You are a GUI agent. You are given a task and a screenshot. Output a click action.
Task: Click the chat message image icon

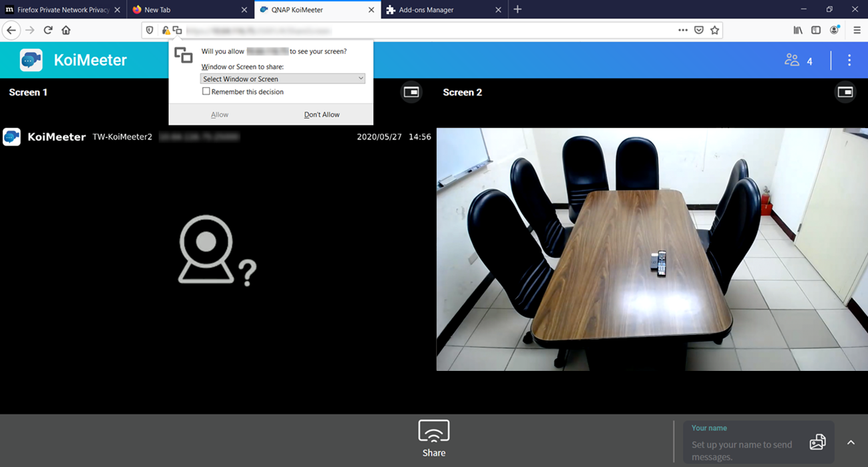tap(817, 442)
